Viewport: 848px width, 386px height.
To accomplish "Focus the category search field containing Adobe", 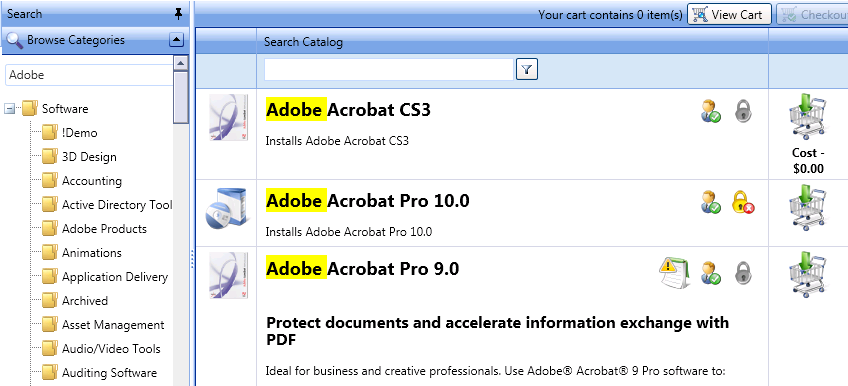I will tap(89, 75).
